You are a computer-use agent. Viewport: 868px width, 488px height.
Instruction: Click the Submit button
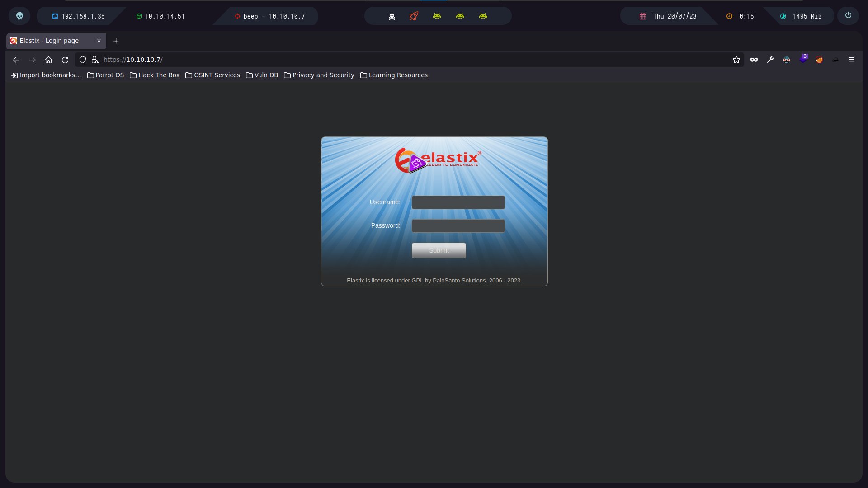click(x=439, y=250)
